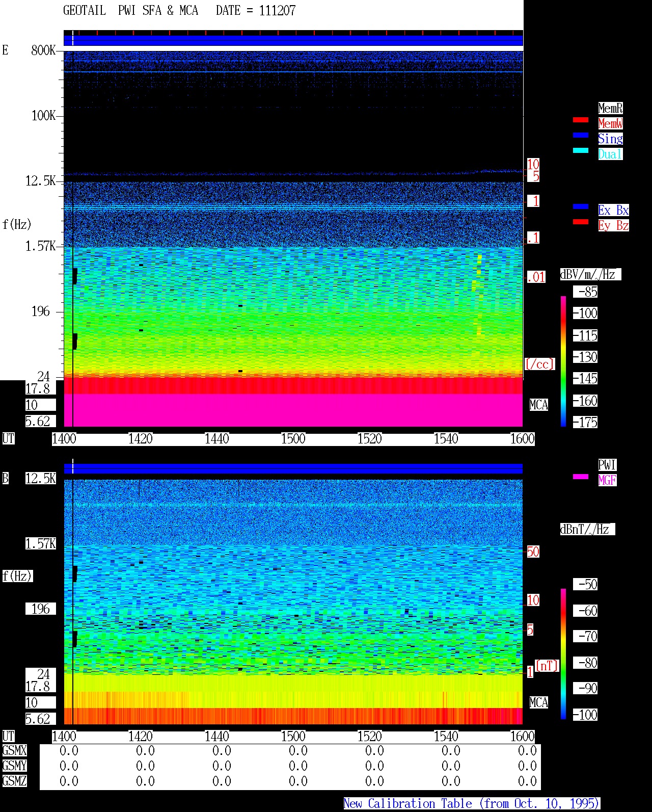Click the cyan Dual legend swatch

pyautogui.click(x=581, y=150)
